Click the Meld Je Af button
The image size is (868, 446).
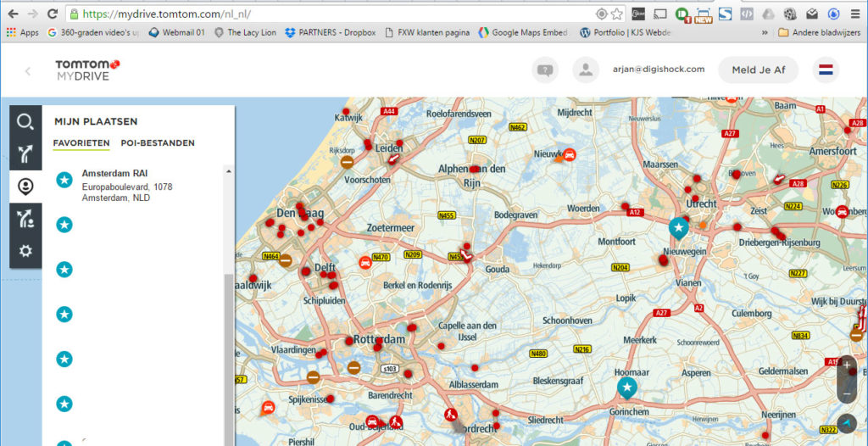(x=759, y=70)
